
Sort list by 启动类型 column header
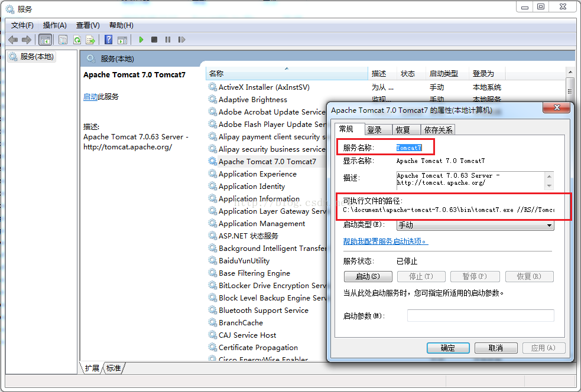(x=446, y=73)
